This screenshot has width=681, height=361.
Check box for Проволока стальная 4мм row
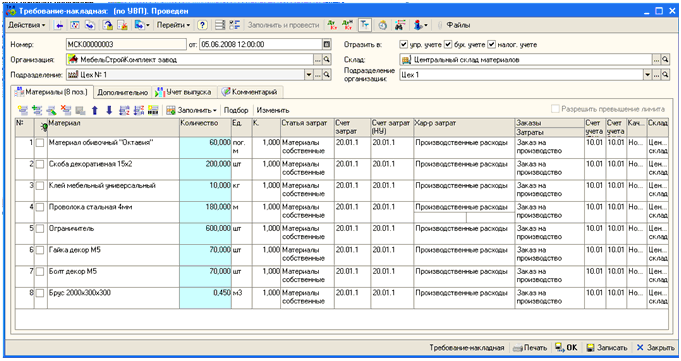40,207
